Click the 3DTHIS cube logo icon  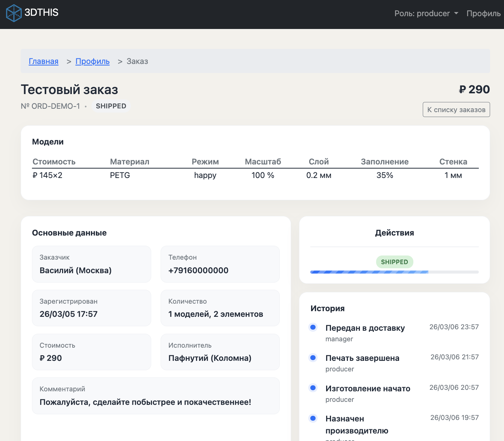tap(14, 13)
